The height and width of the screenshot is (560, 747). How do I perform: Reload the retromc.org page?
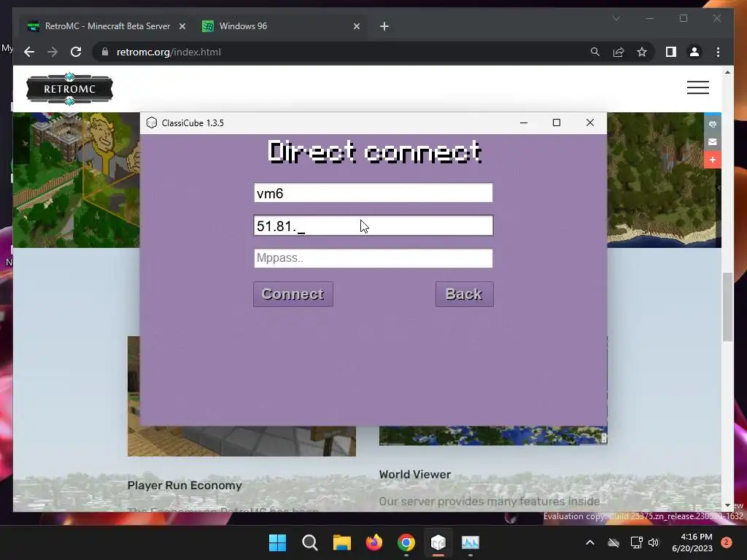point(76,52)
